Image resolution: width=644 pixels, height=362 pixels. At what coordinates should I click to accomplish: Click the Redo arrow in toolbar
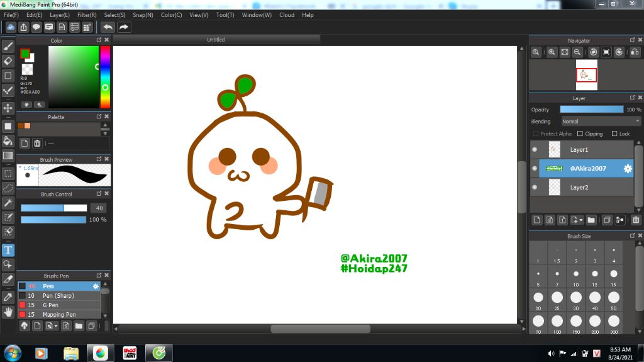click(123, 27)
